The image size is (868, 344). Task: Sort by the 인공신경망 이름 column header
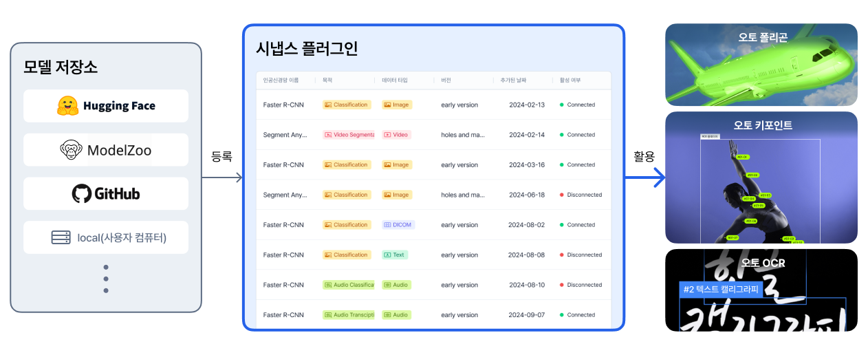[x=281, y=80]
